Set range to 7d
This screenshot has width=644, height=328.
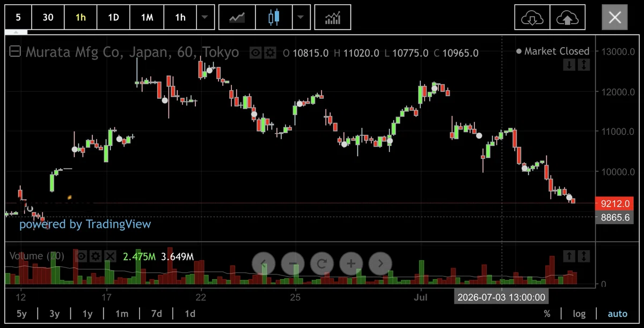(157, 314)
